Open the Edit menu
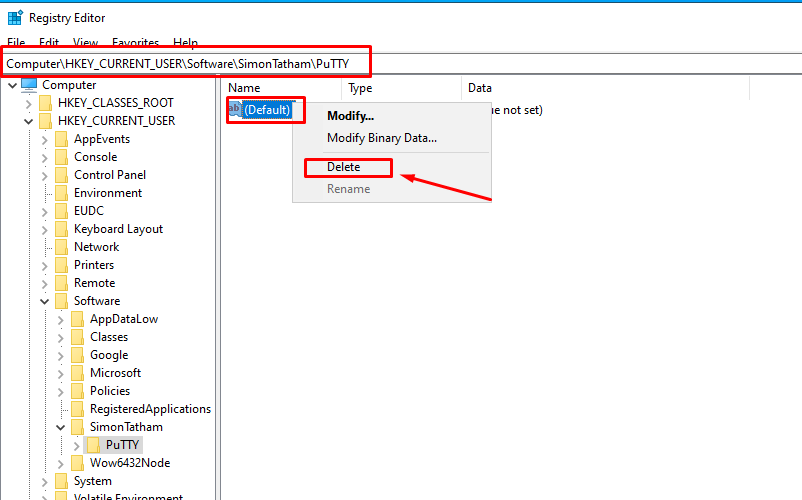802x500 pixels. pos(49,42)
